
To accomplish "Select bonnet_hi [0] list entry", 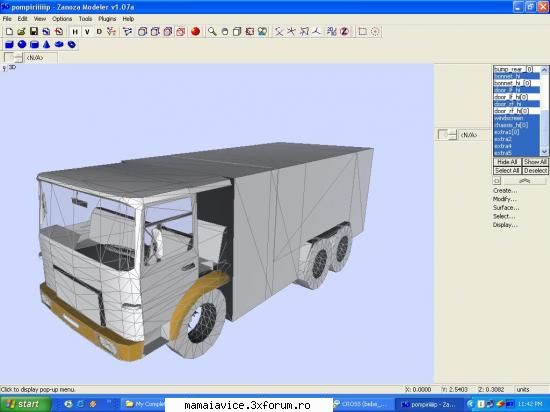I will tap(516, 83).
